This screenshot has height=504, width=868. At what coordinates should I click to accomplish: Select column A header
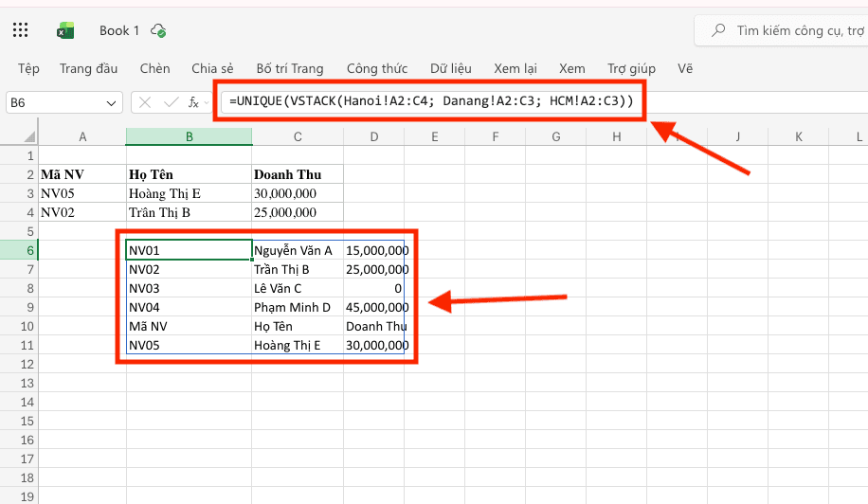pos(82,136)
